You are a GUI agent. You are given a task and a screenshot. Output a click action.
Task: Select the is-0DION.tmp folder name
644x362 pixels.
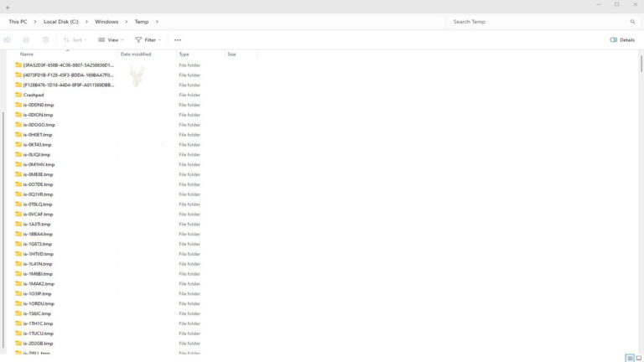point(38,115)
